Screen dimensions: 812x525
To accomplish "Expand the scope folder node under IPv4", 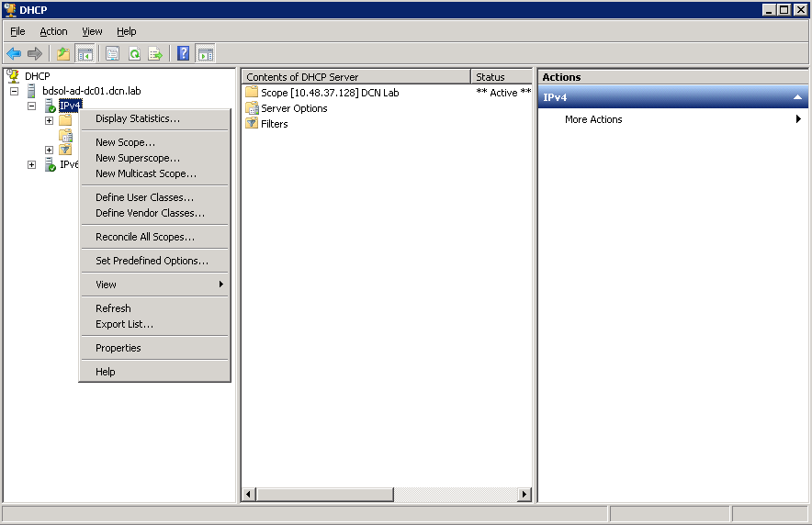I will coord(50,120).
